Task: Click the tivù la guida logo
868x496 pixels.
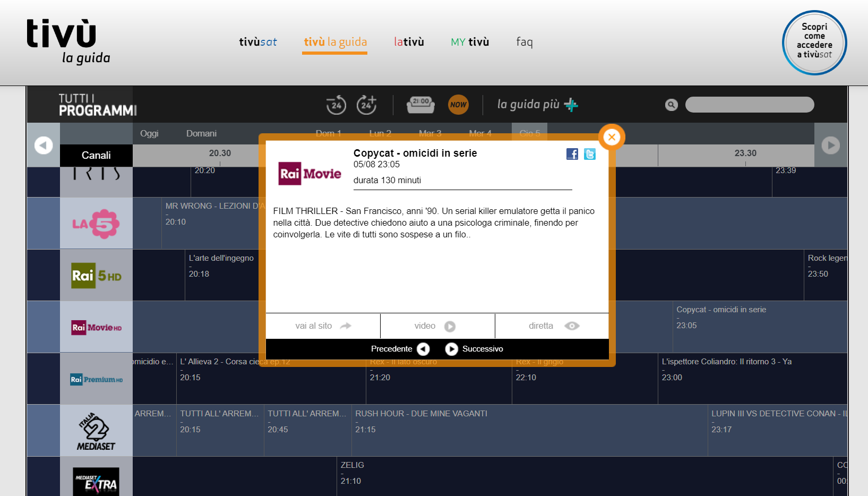Action: [x=68, y=41]
